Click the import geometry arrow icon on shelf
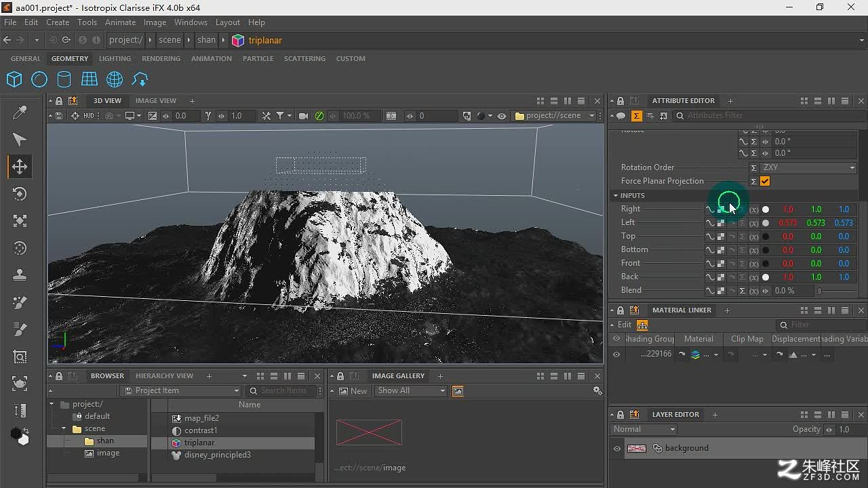Viewport: 868px width, 488px height. [140, 79]
